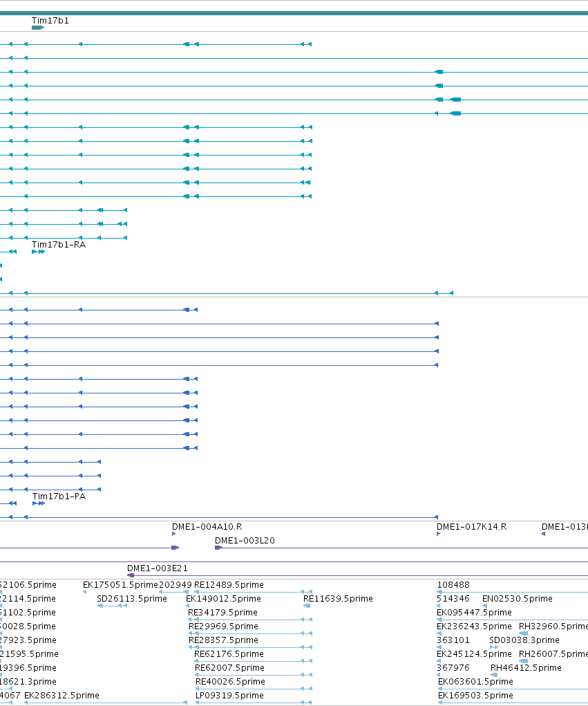This screenshot has width=588, height=706.
Task: Click the EK175051.5prime EST label
Action: (x=120, y=585)
